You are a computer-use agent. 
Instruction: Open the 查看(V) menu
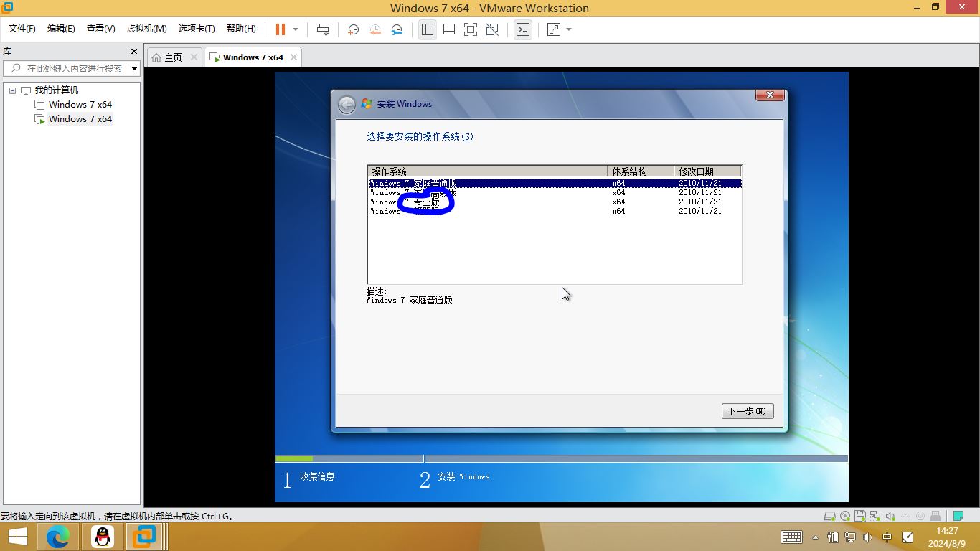click(100, 29)
